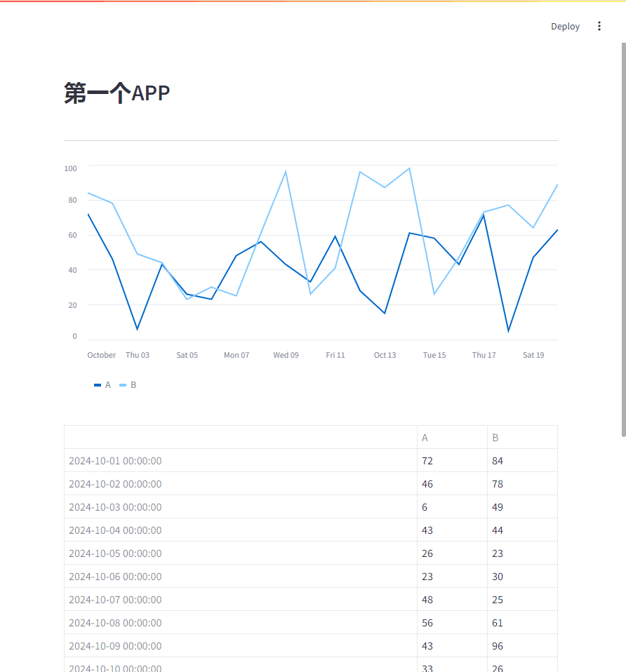Click column header B in table

click(x=522, y=438)
